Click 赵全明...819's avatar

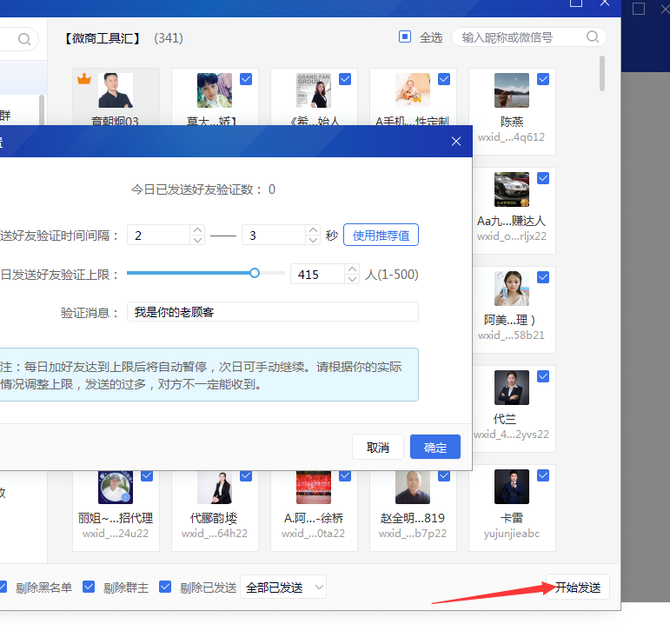[413, 487]
